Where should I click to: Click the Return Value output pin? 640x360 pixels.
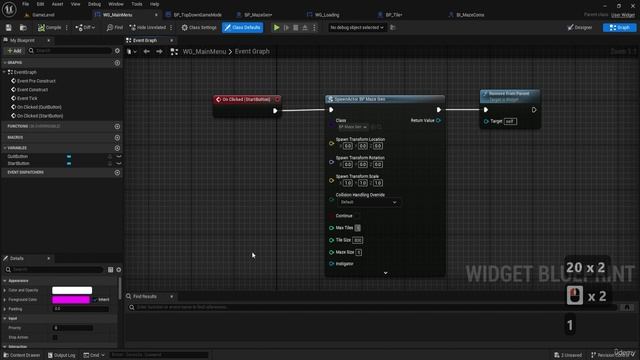(x=438, y=120)
